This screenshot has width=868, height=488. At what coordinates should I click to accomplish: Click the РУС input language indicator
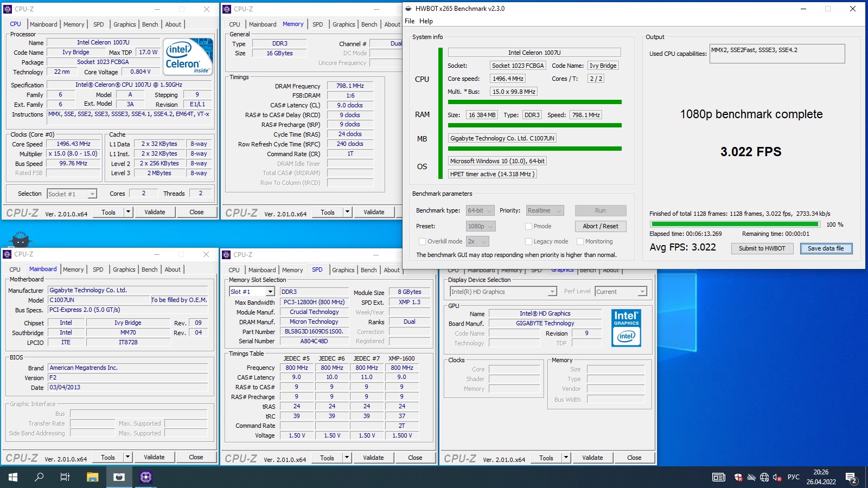point(794,477)
